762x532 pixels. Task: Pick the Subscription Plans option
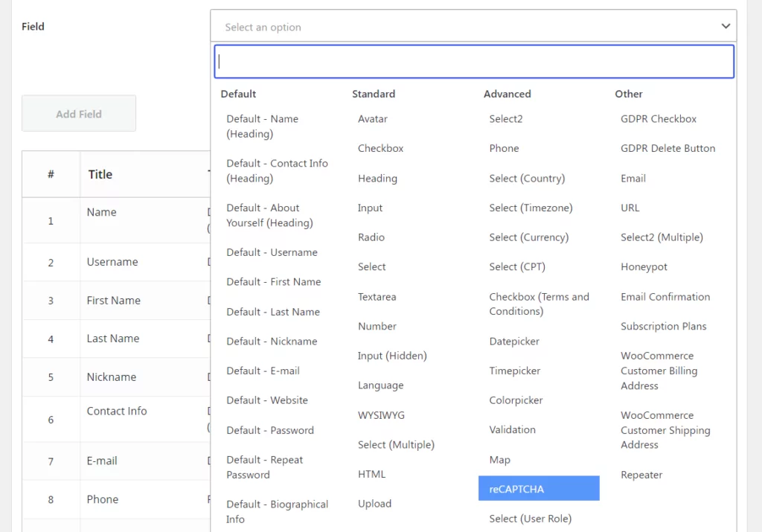point(663,327)
